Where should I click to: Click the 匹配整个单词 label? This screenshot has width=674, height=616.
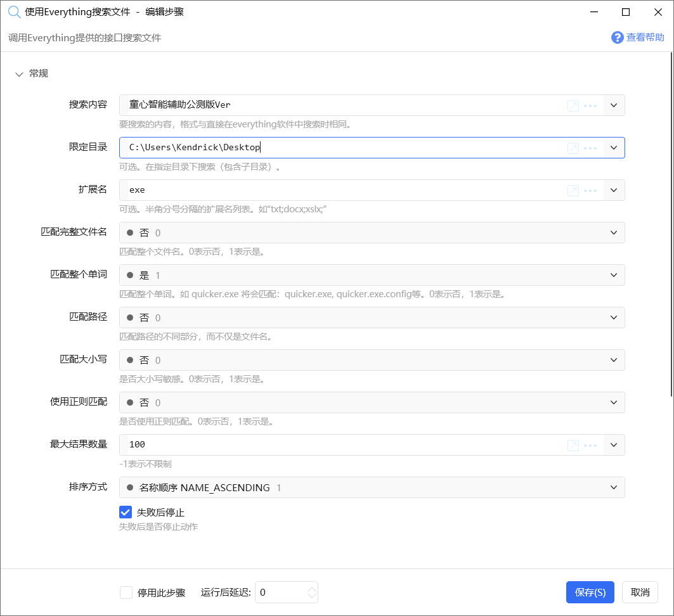(79, 274)
